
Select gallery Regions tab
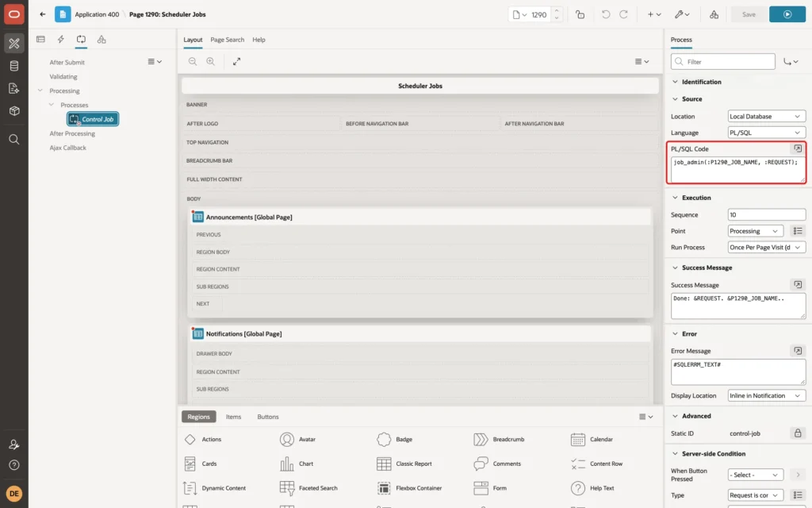[198, 417]
